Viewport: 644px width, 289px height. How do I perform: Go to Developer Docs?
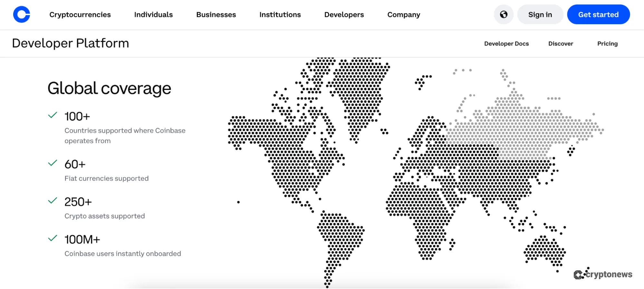point(506,43)
